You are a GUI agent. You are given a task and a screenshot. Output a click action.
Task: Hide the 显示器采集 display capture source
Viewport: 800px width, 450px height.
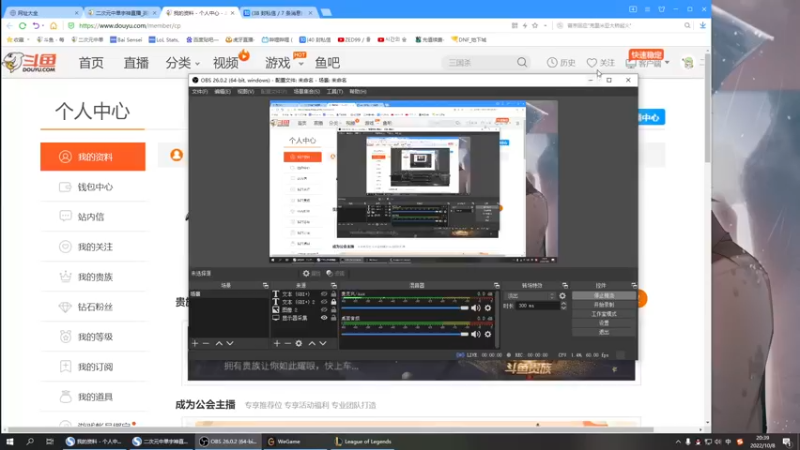[324, 318]
